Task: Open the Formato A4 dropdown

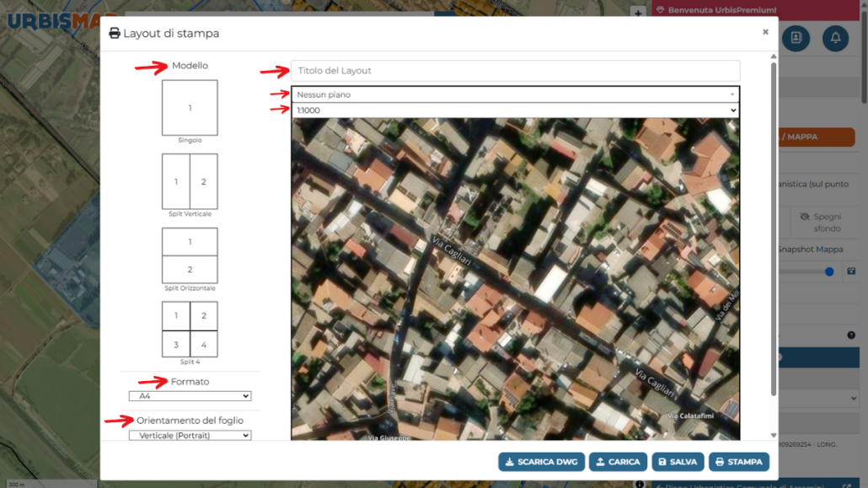Action: (190, 396)
